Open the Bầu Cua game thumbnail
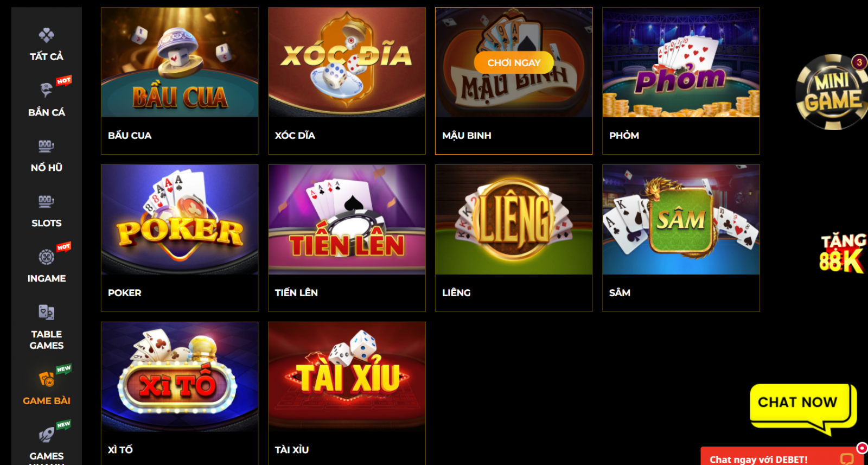Viewport: 868px width, 465px height. tap(180, 63)
